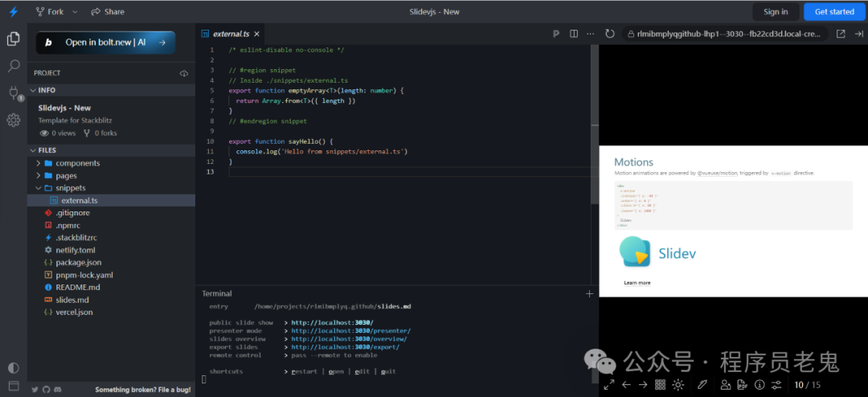Open the editor more actions ellipsis
This screenshot has width=868, height=397.
click(592, 34)
